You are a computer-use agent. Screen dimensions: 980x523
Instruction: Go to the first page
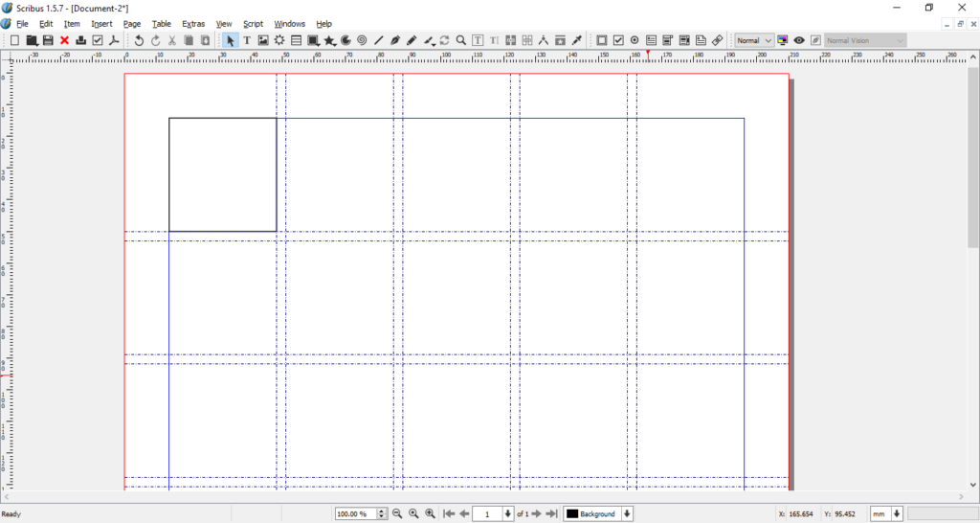pos(449,513)
